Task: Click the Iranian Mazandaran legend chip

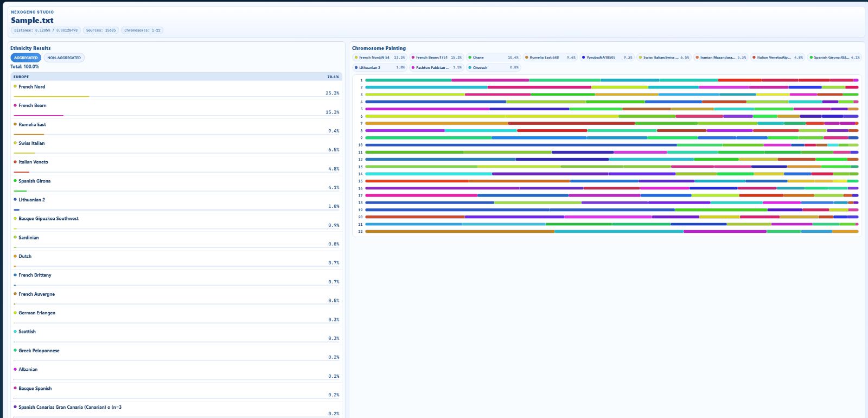Action: (720, 57)
